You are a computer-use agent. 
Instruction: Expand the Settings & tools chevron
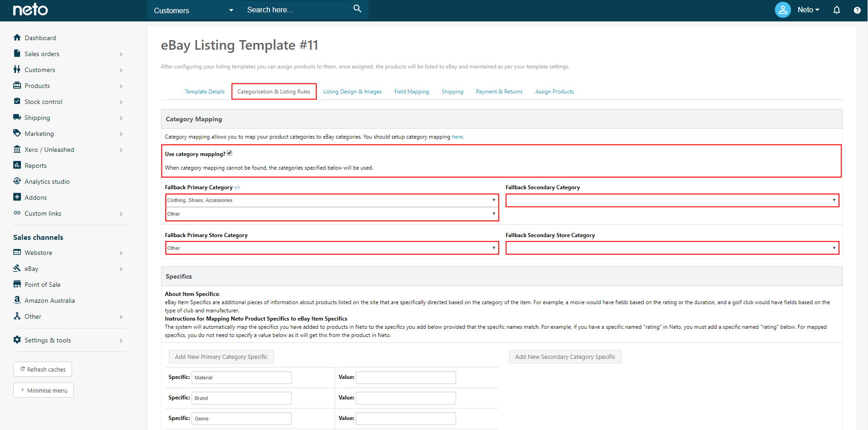tap(121, 341)
